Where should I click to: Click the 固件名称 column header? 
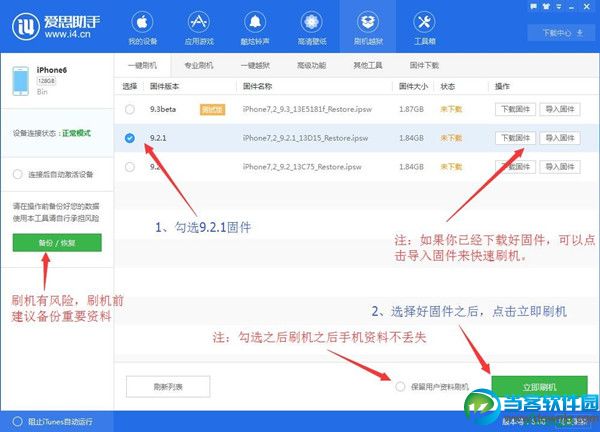[258, 86]
